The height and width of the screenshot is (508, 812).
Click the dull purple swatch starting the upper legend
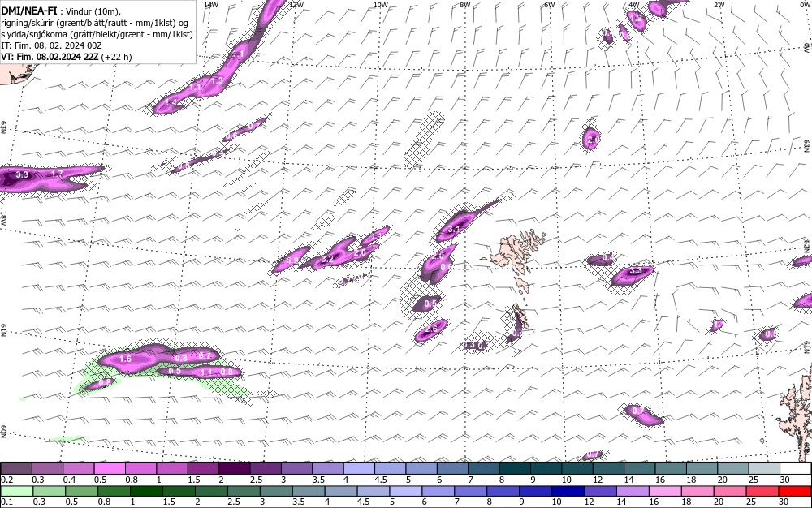pyautogui.click(x=15, y=468)
